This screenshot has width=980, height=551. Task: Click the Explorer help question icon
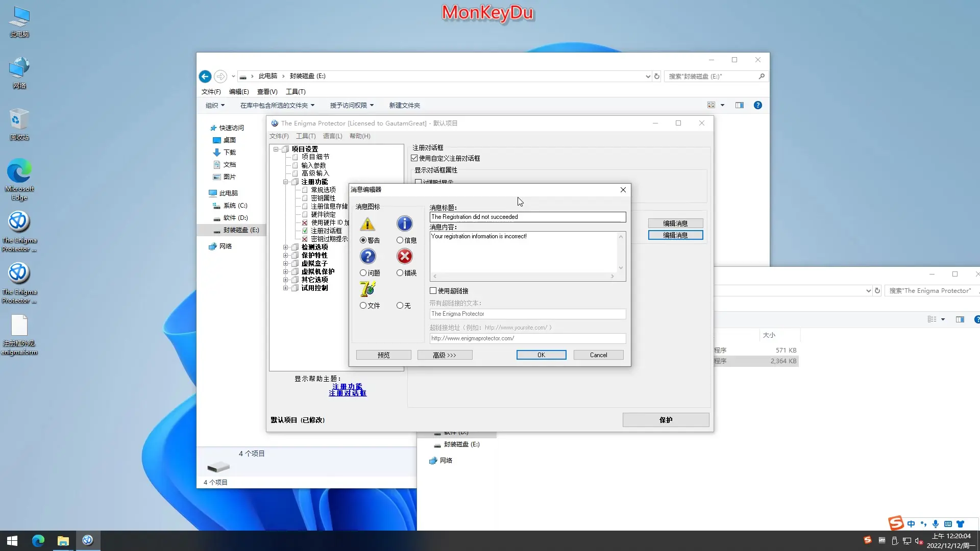click(x=758, y=105)
